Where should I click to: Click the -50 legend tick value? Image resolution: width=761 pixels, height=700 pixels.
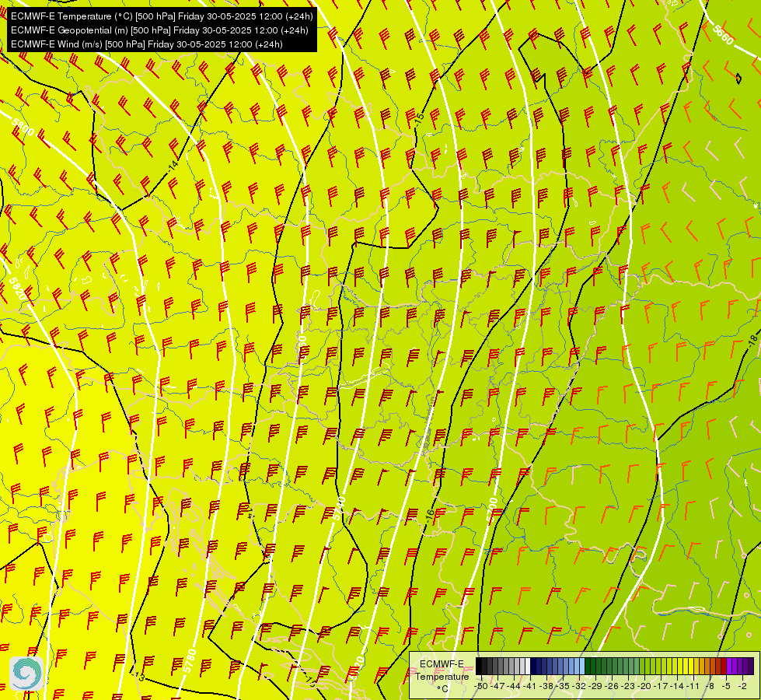click(481, 686)
